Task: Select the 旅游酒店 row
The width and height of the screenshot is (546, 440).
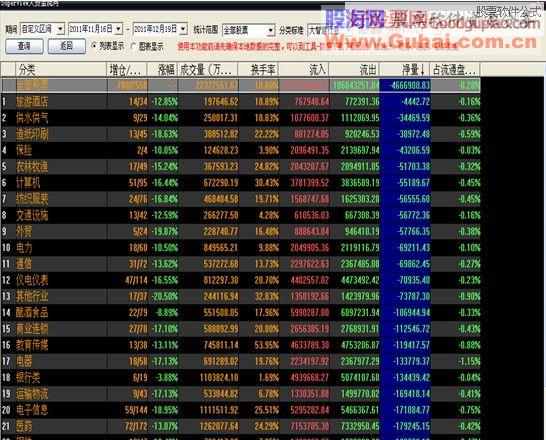Action: 241,102
